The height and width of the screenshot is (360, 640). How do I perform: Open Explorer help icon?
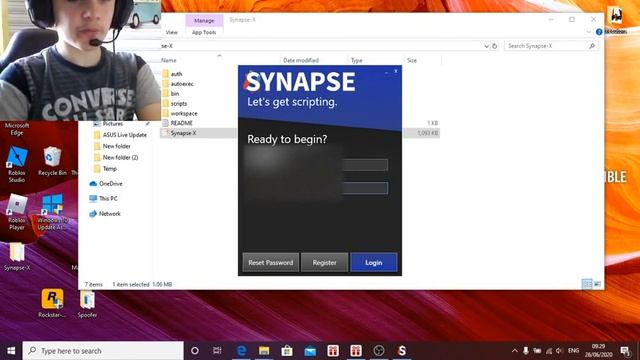coord(599,32)
